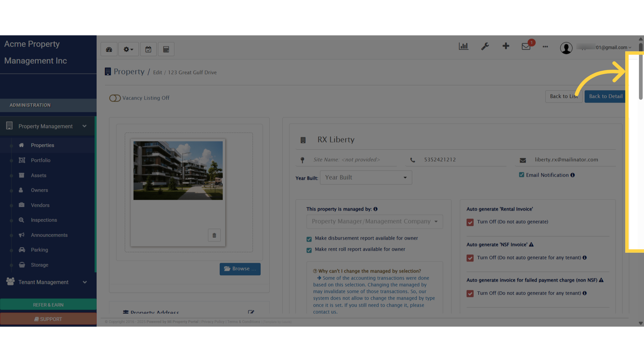Click the Browse photo button
The image size is (644, 362).
240,269
